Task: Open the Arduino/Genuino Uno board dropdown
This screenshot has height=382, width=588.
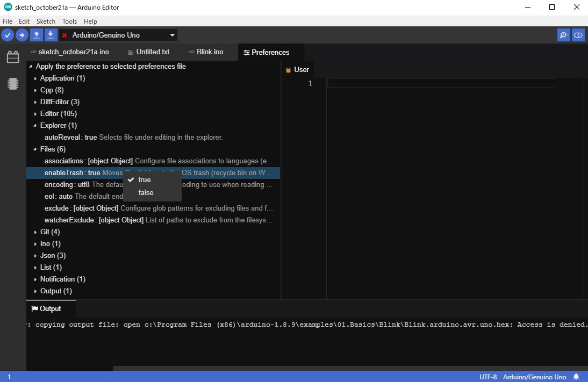Action: coord(118,35)
